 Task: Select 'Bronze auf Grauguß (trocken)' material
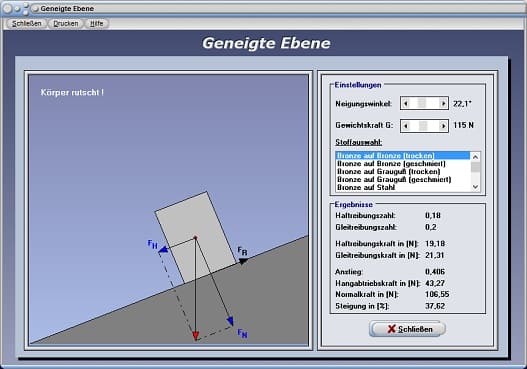pyautogui.click(x=403, y=171)
